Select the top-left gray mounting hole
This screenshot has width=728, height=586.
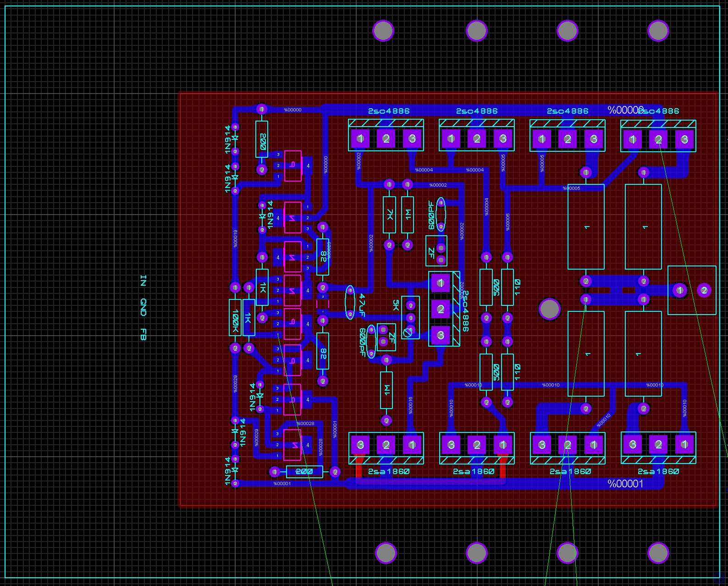[x=383, y=31]
